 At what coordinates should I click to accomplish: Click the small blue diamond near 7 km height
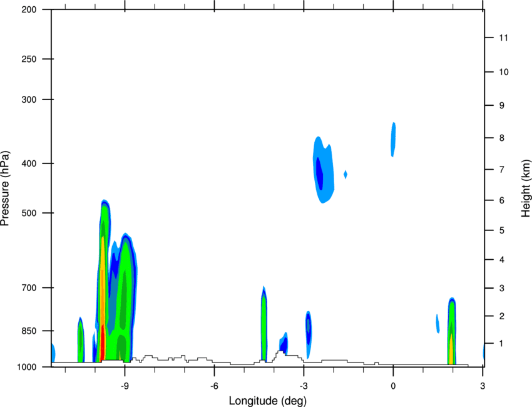coord(345,175)
